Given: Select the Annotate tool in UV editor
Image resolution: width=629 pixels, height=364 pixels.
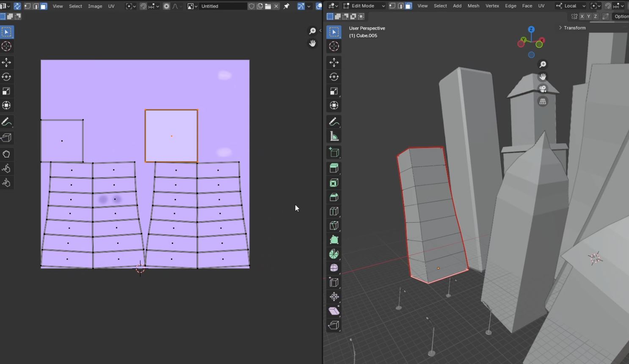Looking at the screenshot, I should (6, 122).
